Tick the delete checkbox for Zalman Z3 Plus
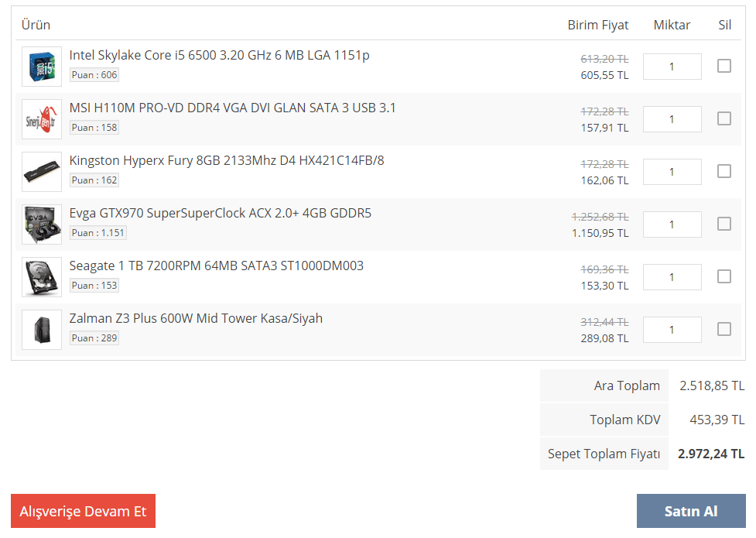This screenshot has height=538, width=756. point(724,328)
